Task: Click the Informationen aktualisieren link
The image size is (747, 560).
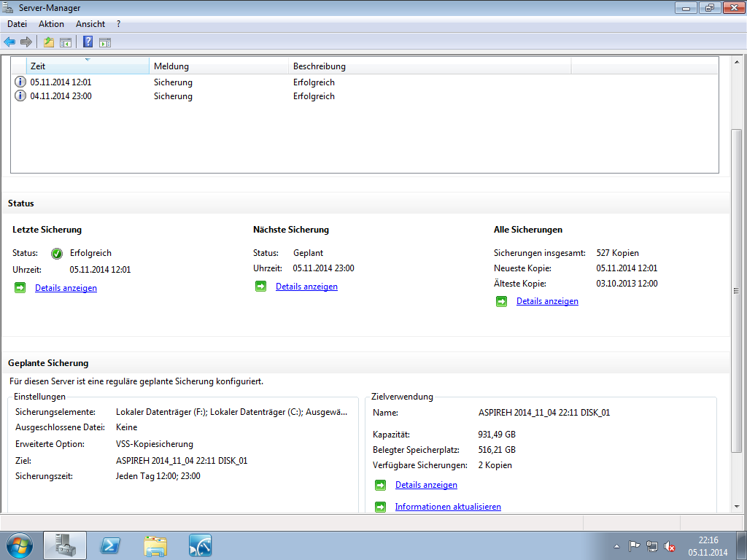Action: coord(448,507)
